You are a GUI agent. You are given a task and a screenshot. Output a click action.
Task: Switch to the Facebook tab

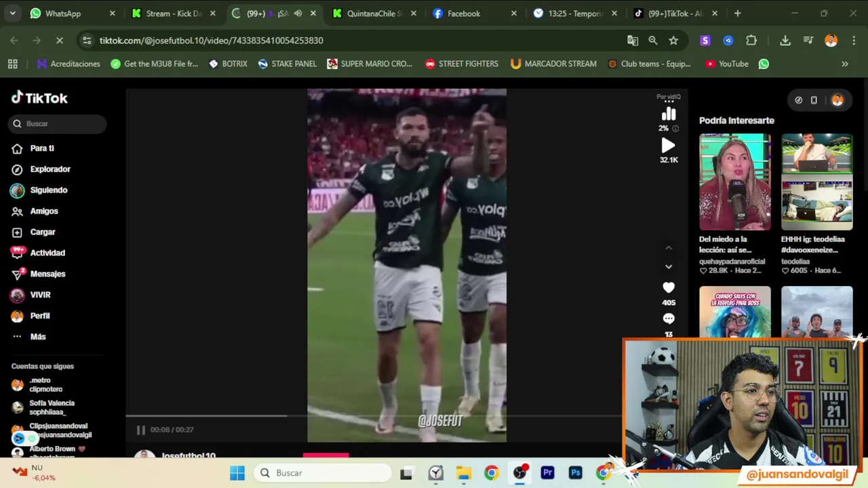tap(475, 14)
